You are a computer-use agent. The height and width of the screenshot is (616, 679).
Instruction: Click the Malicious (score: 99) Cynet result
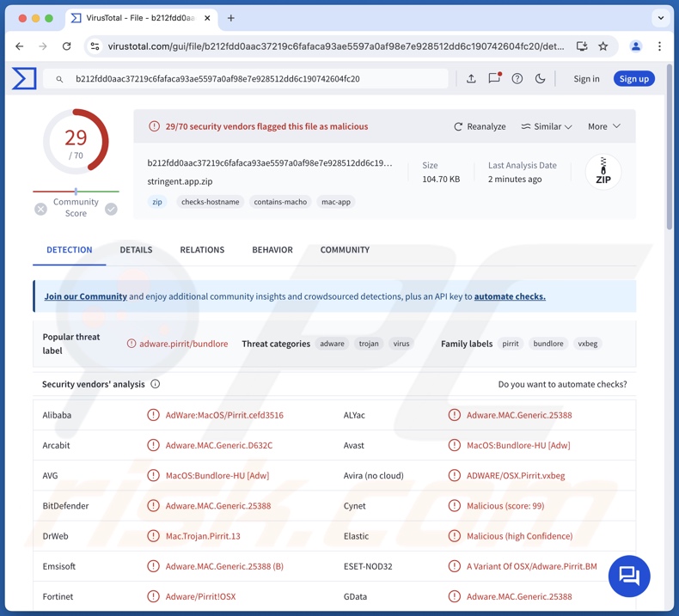(x=505, y=506)
